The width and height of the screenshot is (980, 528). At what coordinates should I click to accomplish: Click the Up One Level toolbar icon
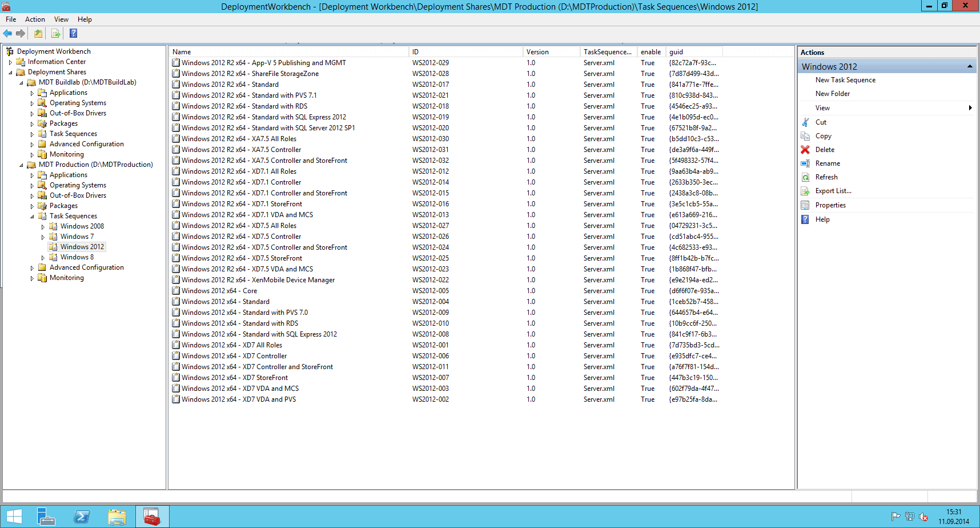(38, 34)
